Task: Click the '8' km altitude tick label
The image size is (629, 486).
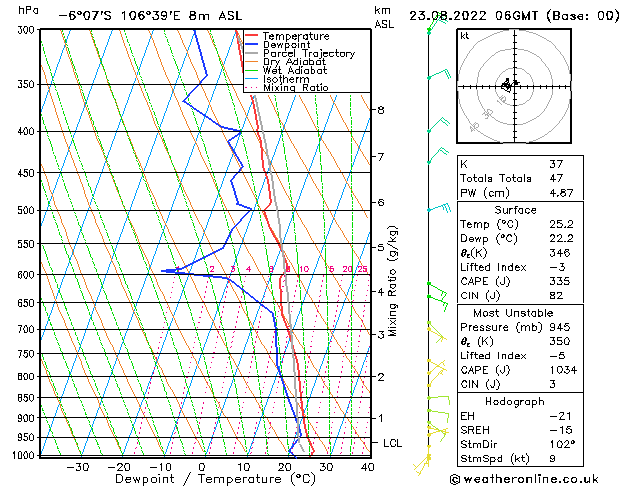Action: 381,110
